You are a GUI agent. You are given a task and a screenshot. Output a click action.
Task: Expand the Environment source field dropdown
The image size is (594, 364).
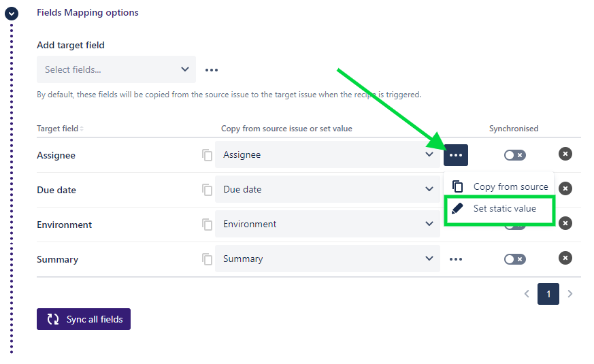[x=327, y=225]
